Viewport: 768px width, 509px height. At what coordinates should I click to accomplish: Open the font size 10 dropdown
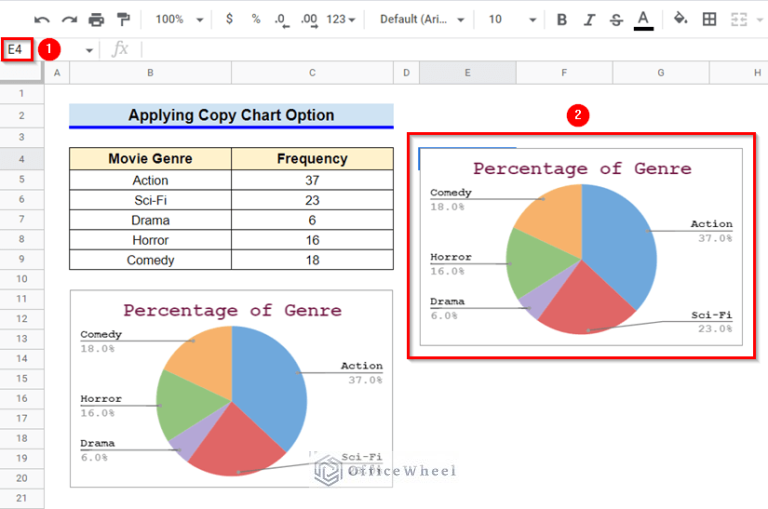click(508, 19)
